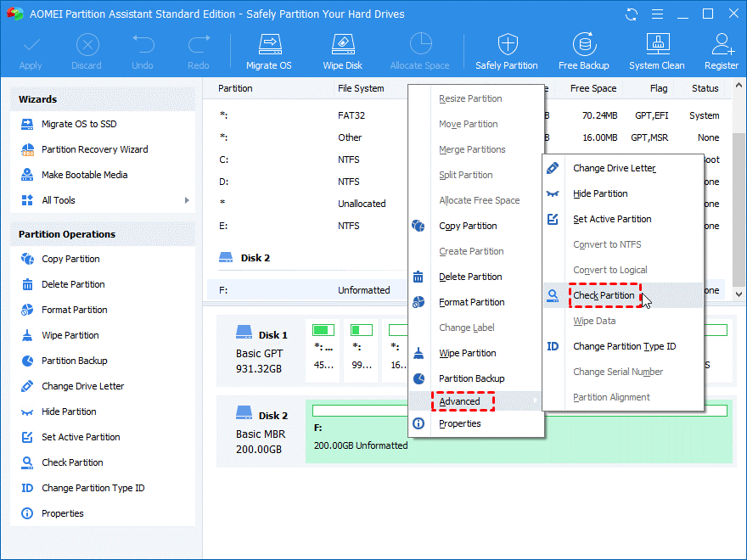This screenshot has height=560, width=747.
Task: Open Partition Recovery Wizard
Action: tap(94, 149)
